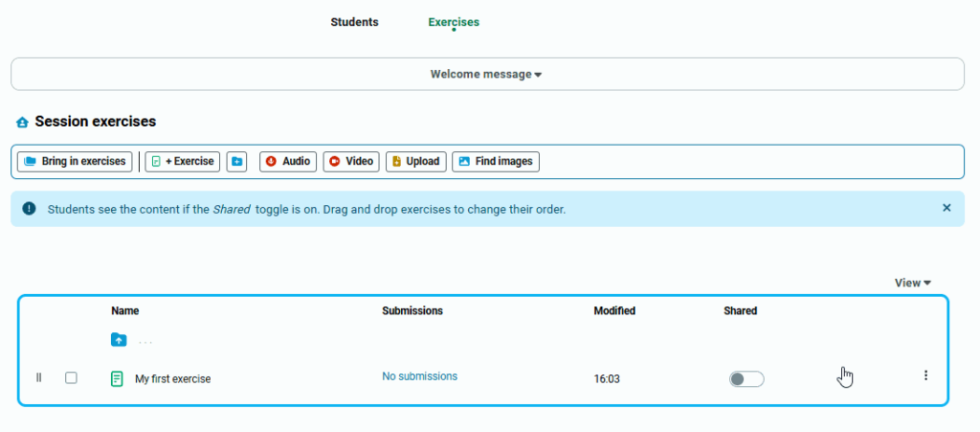Viewport: 980px width, 432px height.
Task: Add an Audio recording
Action: [287, 162]
